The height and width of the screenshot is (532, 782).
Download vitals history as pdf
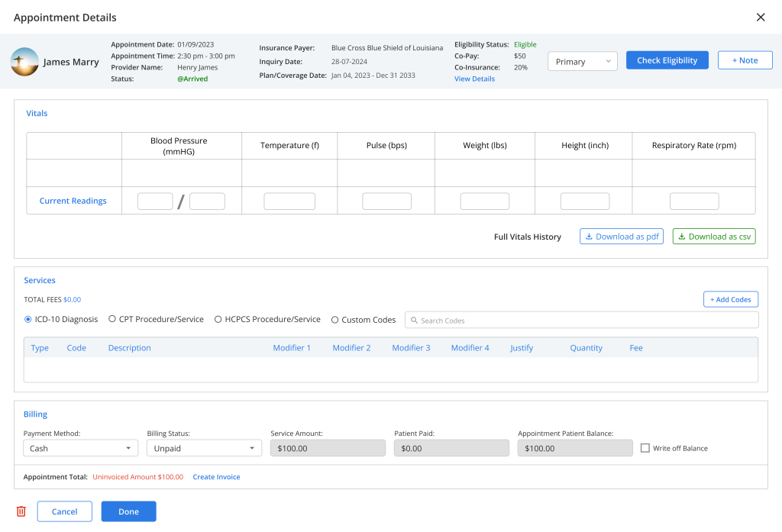[622, 237]
